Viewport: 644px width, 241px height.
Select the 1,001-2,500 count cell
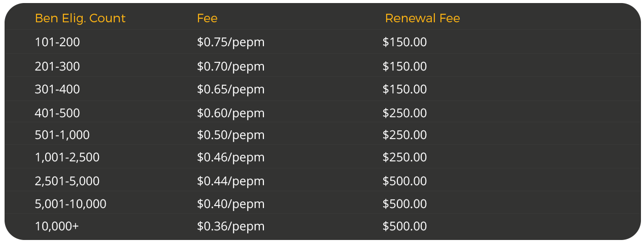(67, 157)
